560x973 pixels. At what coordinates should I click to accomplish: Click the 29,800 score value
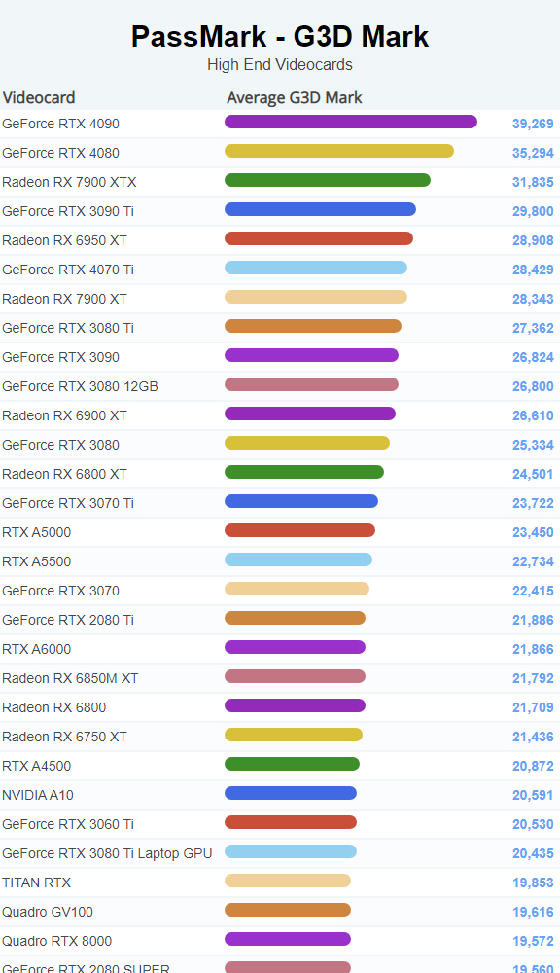click(533, 211)
